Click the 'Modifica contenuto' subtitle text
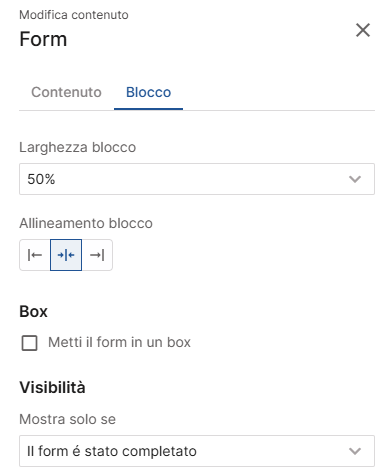This screenshot has height=474, width=384. tap(74, 15)
